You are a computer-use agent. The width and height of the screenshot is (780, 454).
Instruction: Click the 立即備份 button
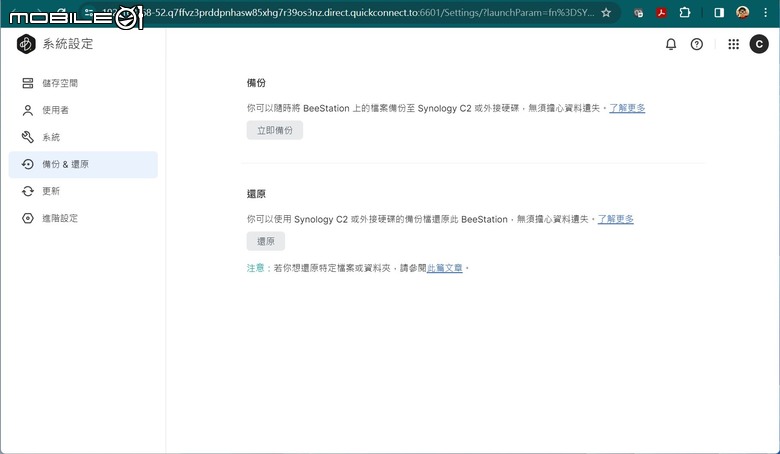click(x=275, y=130)
